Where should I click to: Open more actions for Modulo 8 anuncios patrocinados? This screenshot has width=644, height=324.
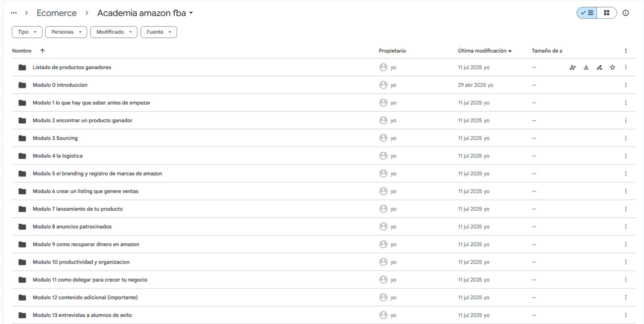coord(625,227)
